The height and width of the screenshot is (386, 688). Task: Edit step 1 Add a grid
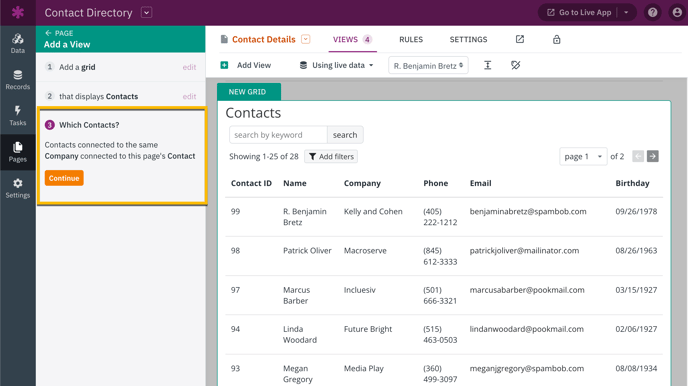(189, 67)
